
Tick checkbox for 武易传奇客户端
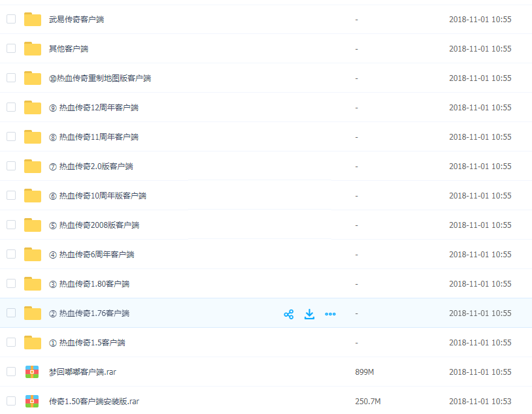coord(11,19)
